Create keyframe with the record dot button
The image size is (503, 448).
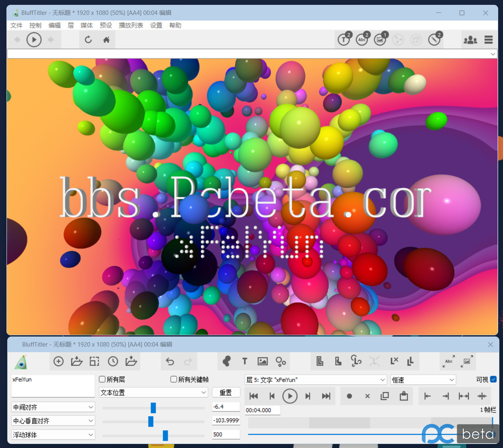349,396
